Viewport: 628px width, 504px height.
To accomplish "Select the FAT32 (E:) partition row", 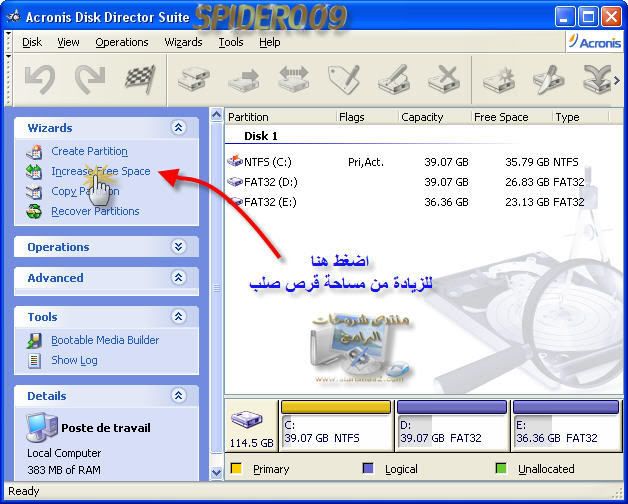I will [405, 202].
